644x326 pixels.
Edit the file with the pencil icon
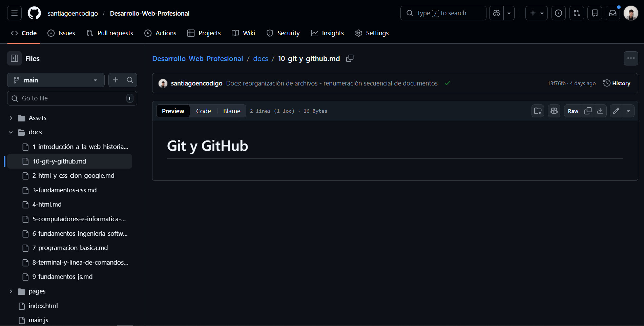[616, 111]
